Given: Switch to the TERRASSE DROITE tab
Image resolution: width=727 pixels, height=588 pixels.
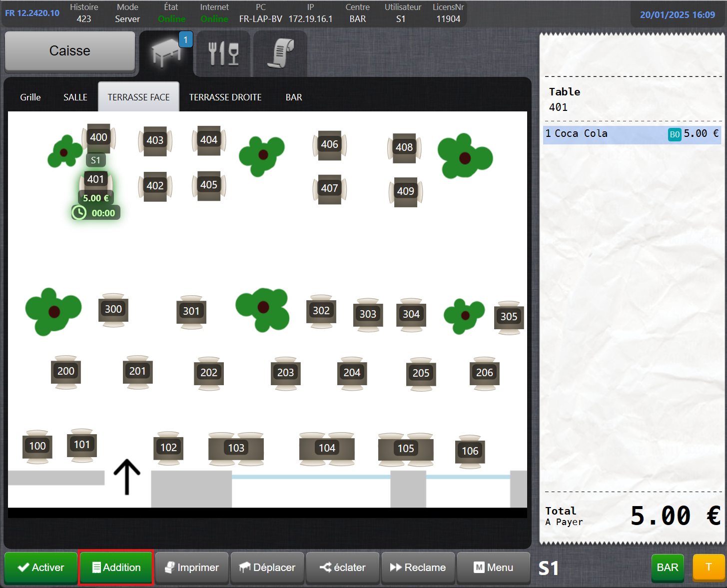Looking at the screenshot, I should point(225,97).
